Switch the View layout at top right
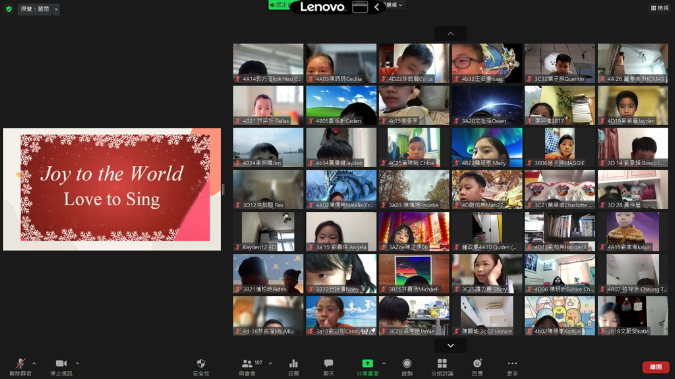 pos(660,8)
